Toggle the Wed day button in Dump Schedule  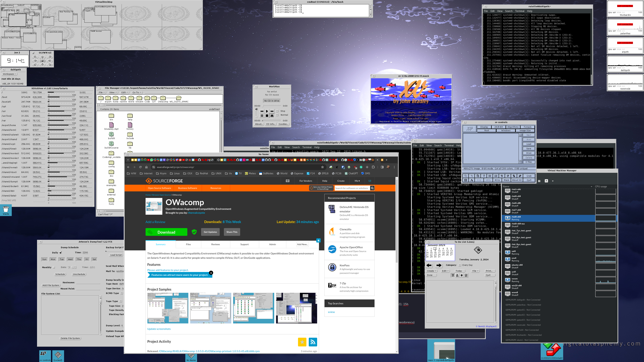coord(70,259)
